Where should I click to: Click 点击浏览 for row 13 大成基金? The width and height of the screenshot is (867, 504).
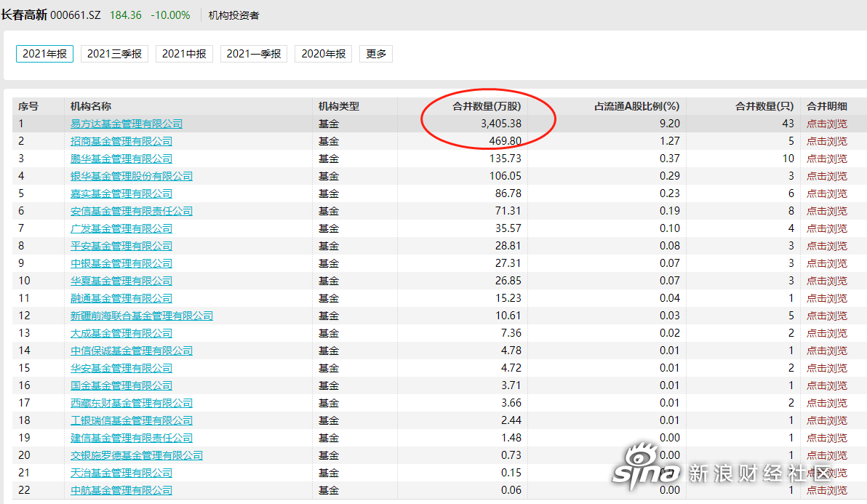(x=827, y=333)
